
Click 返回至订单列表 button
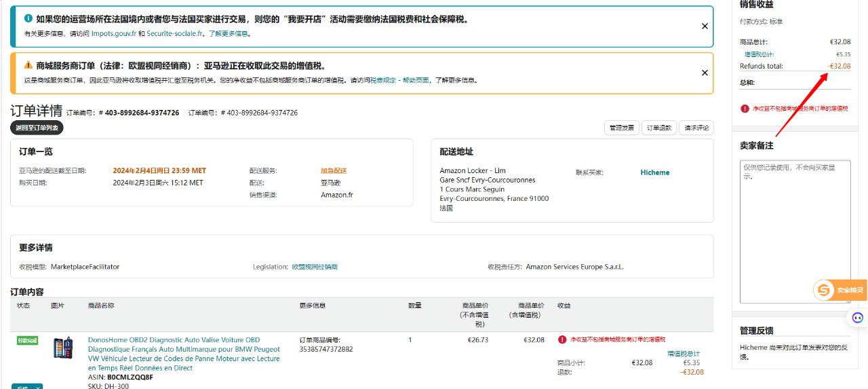(37, 128)
